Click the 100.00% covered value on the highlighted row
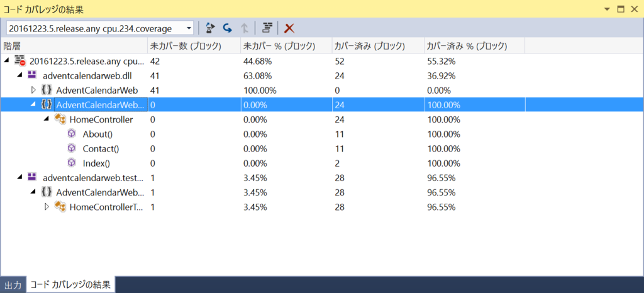644x293 pixels. (443, 104)
